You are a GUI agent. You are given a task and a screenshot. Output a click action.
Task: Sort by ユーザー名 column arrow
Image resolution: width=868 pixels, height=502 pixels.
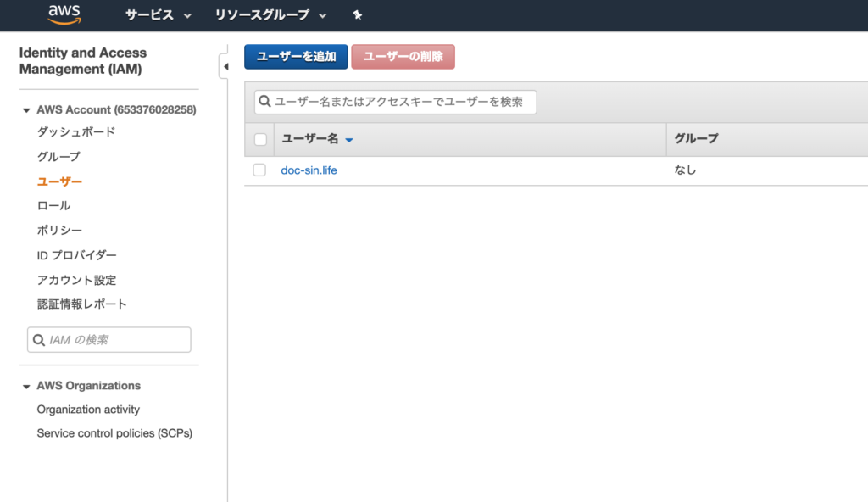pyautogui.click(x=349, y=140)
